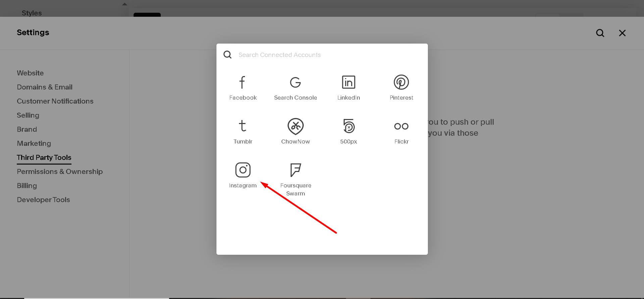Viewport: 644px width, 299px height.
Task: Click the Settings heading
Action: pyautogui.click(x=33, y=33)
